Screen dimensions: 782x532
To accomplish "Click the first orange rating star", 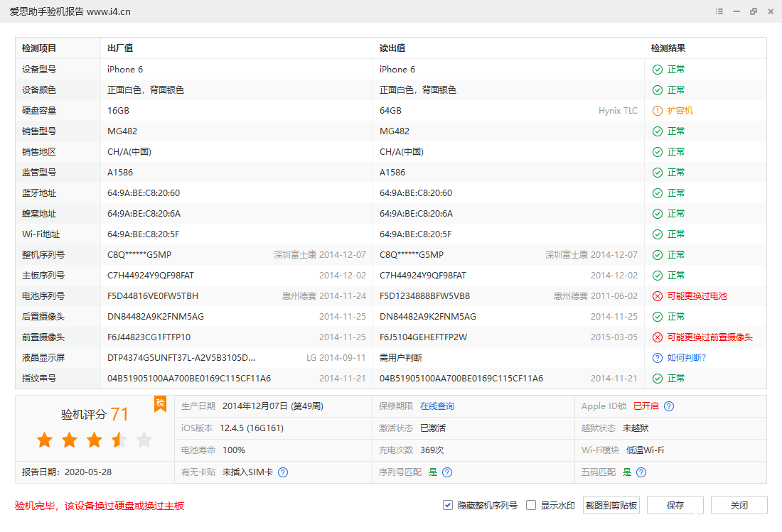I will pyautogui.click(x=45, y=440).
